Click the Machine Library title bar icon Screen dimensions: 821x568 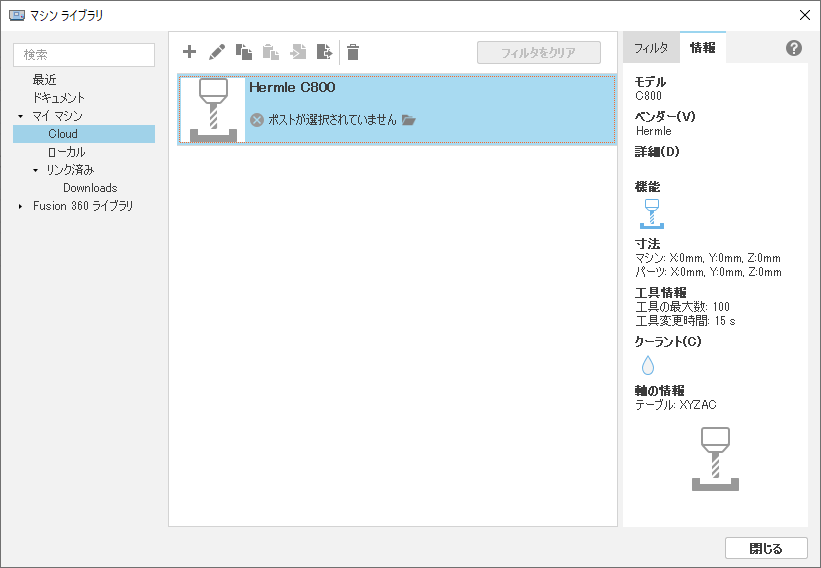[17, 15]
